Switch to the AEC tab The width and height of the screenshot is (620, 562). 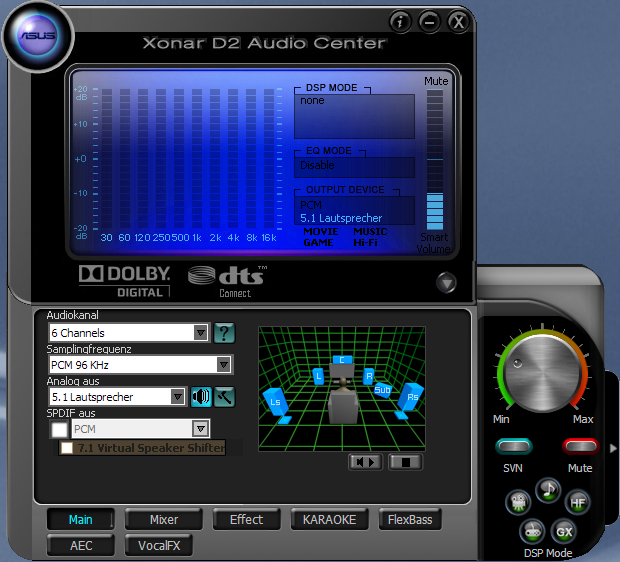[81, 545]
